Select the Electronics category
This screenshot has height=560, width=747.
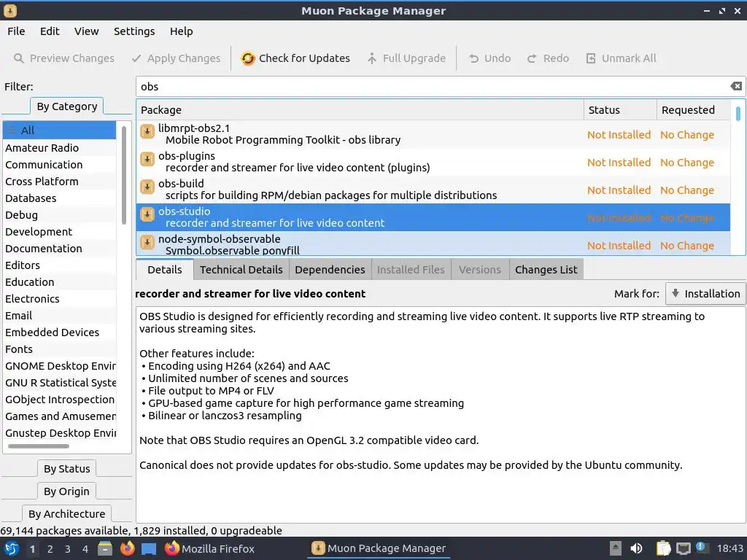tap(60, 298)
